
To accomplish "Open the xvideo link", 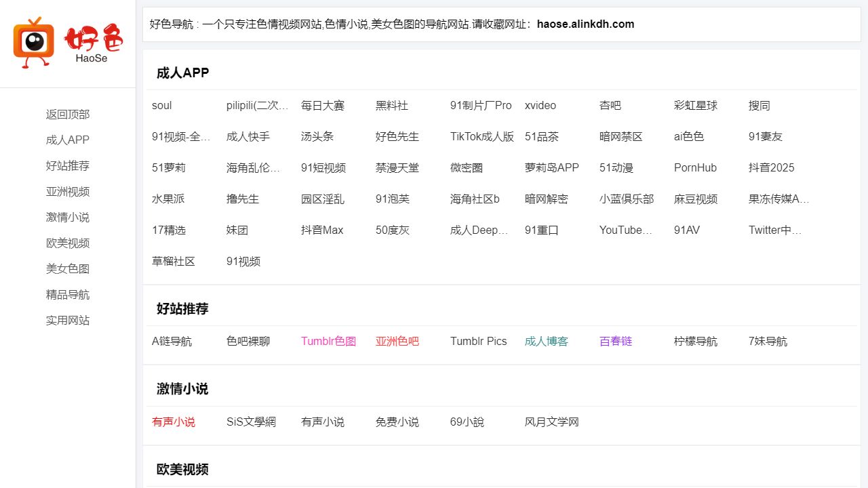I will [540, 106].
